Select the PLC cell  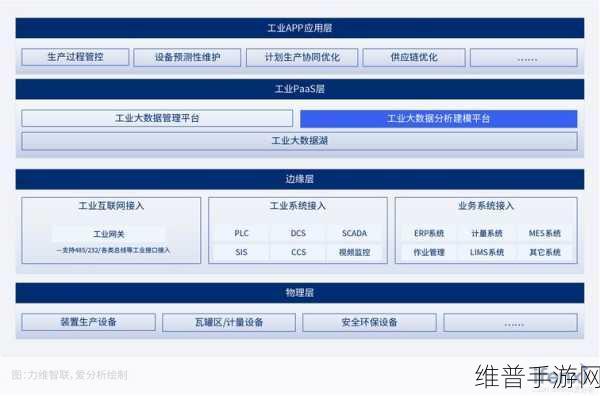[x=241, y=233]
